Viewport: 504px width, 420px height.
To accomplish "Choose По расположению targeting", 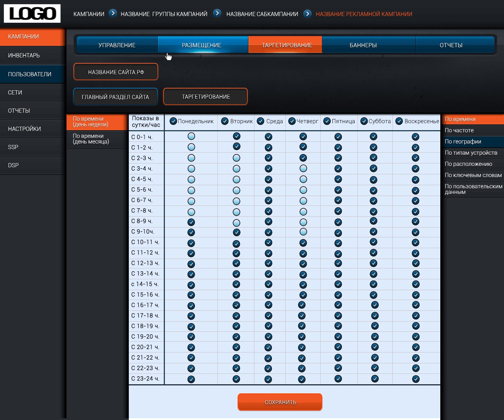I will [x=472, y=164].
